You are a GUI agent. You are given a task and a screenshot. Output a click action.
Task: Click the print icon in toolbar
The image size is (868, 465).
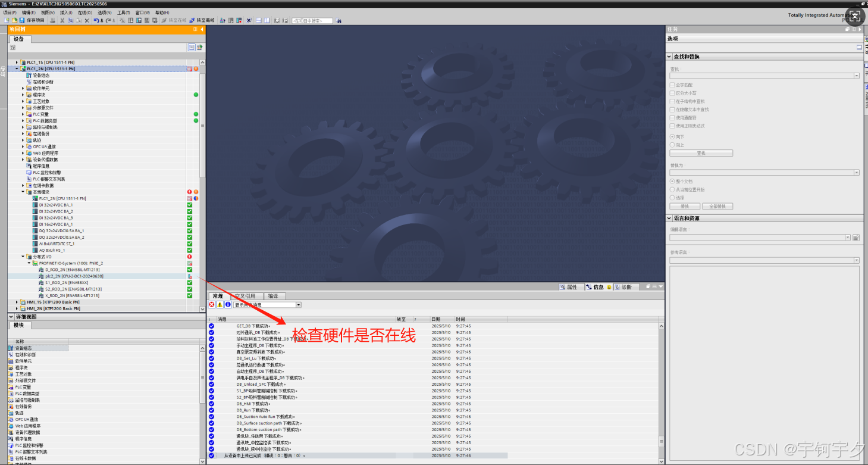[x=52, y=20]
